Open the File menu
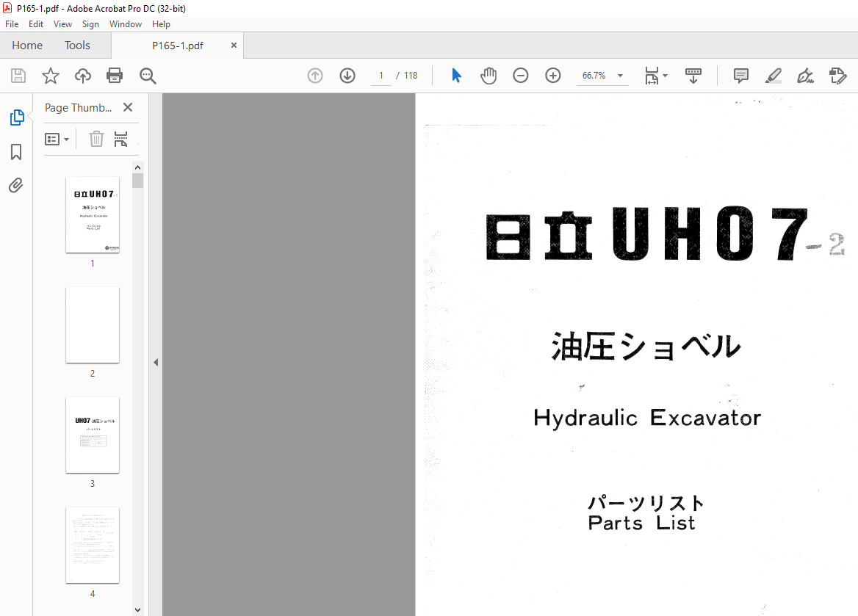The width and height of the screenshot is (858, 616). click(x=12, y=24)
